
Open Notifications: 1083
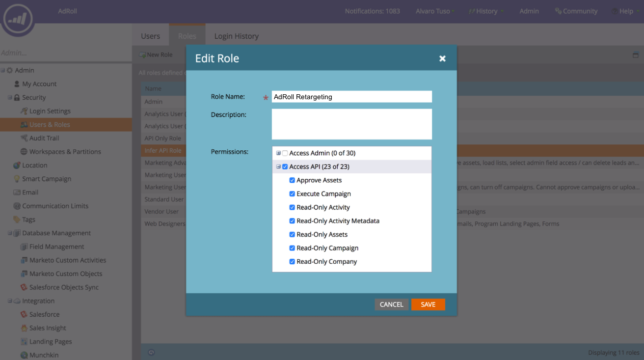click(x=373, y=11)
